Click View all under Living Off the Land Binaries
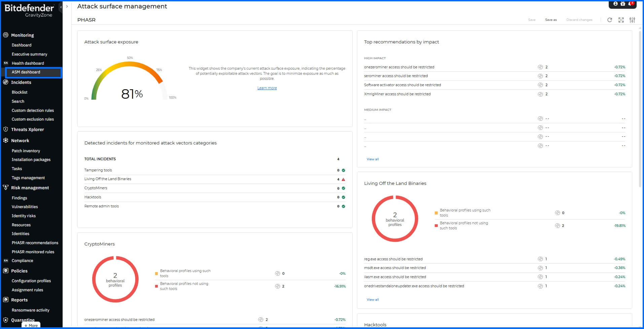Screen dimensions: 644x329 [x=372, y=300]
